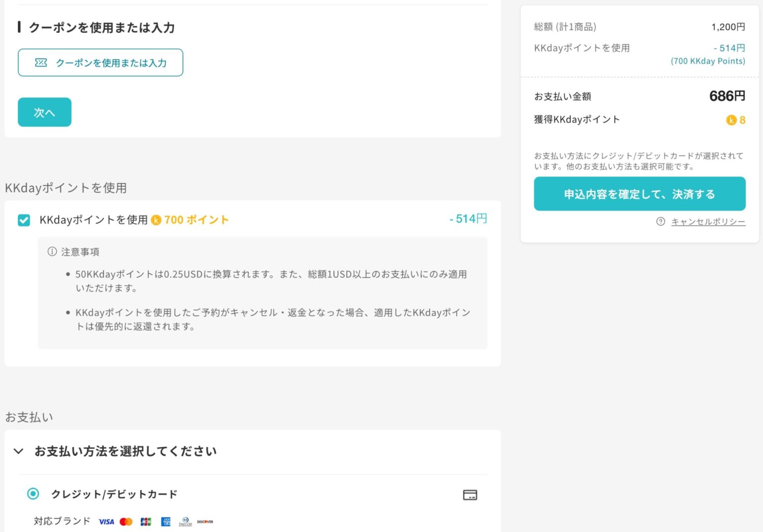Image resolution: width=763 pixels, height=532 pixels.
Task: Uncheck the KKdayポイントを使用 checkbox
Action: click(x=24, y=220)
